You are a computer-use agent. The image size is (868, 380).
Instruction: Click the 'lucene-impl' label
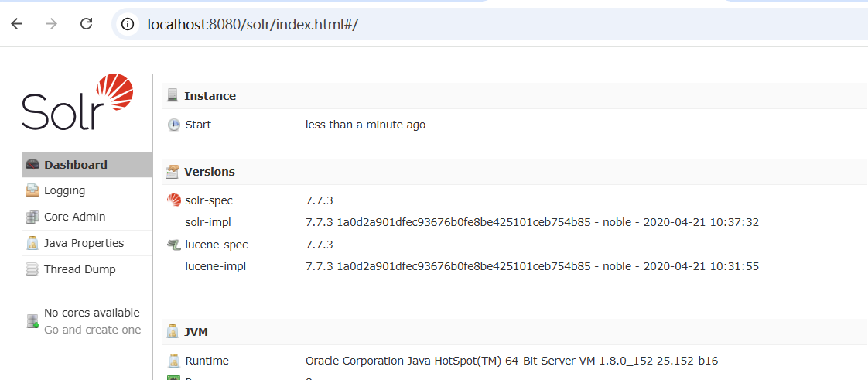click(x=215, y=266)
